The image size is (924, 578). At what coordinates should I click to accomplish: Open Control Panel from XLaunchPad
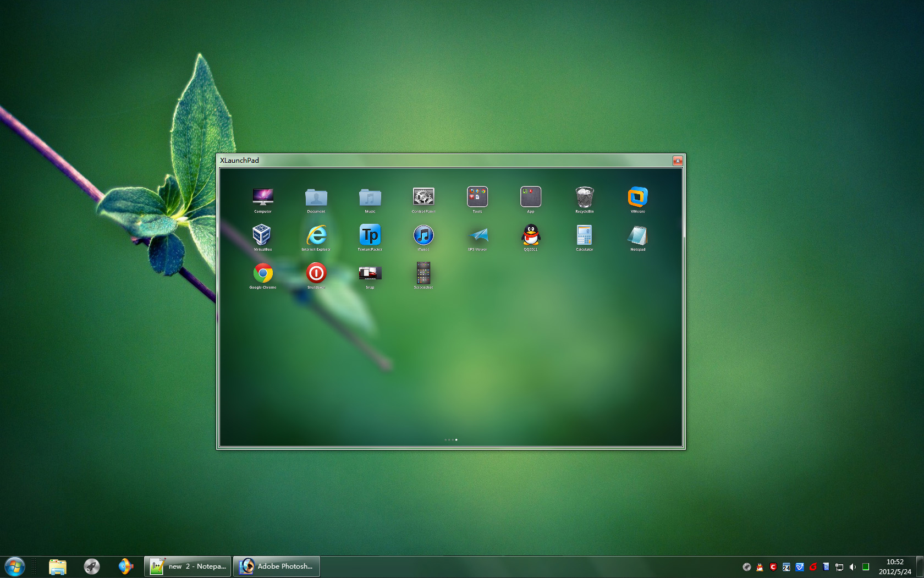point(423,197)
